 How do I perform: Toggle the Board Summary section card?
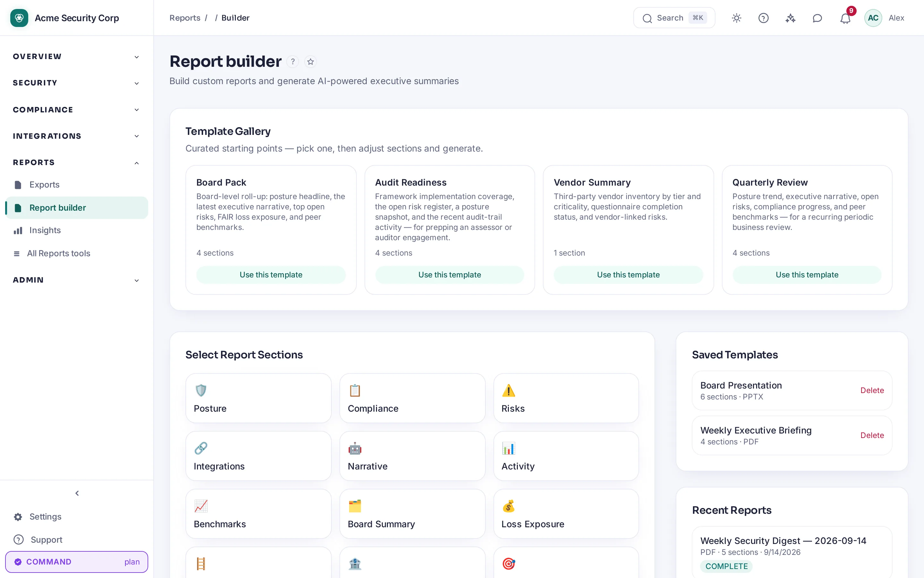(412, 513)
